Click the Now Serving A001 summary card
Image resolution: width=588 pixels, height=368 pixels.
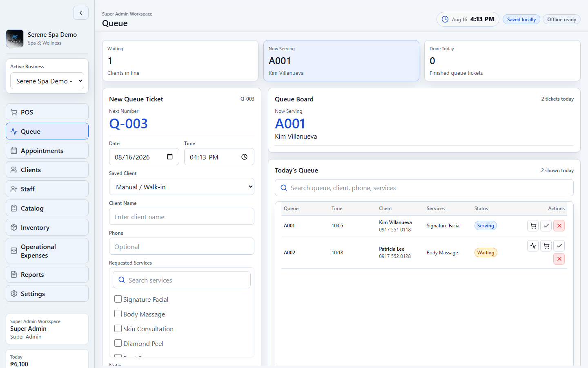(341, 61)
